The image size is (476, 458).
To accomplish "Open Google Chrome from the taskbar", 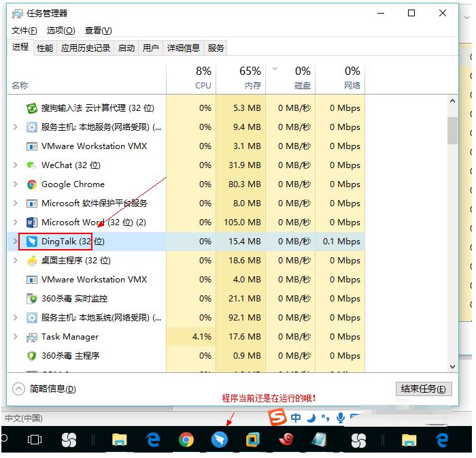I will click(x=186, y=440).
